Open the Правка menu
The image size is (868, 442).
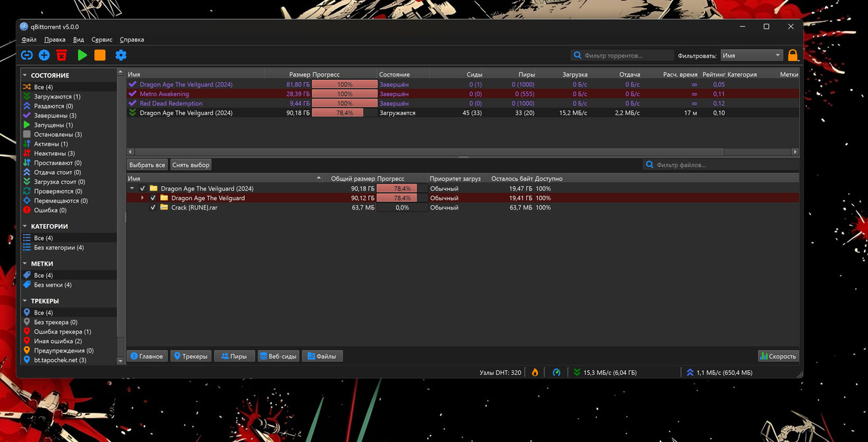tap(54, 40)
